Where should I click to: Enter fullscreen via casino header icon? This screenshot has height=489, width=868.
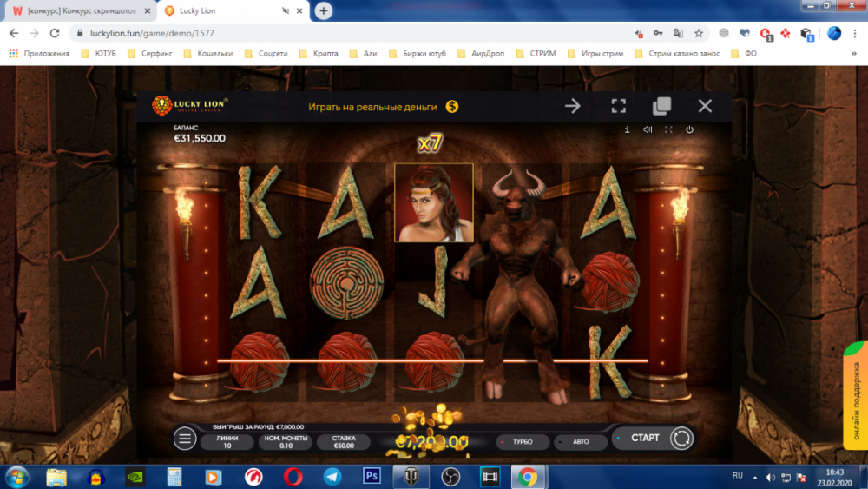618,106
